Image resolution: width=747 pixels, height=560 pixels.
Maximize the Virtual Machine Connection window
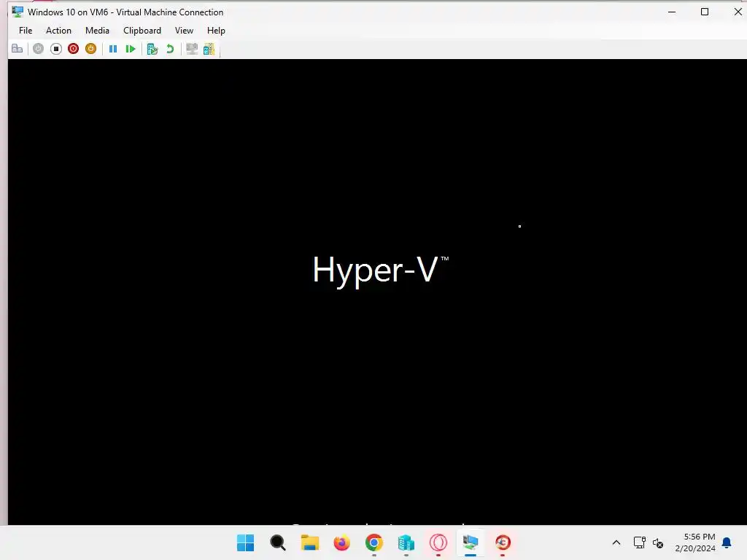[x=705, y=12]
